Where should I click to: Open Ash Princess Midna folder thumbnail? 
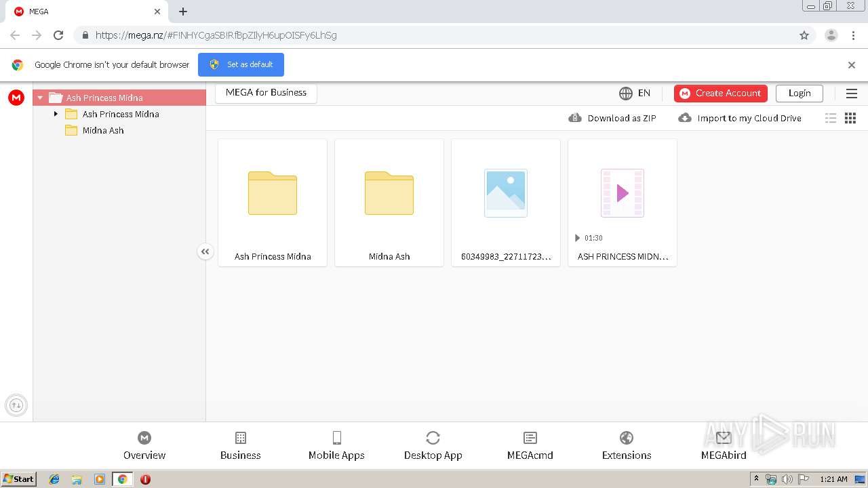pyautogui.click(x=273, y=203)
